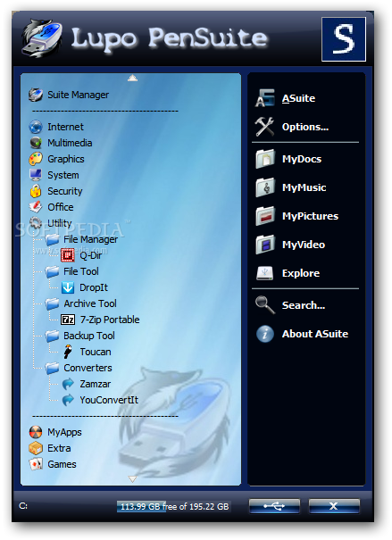Open the Options... menu entry
The image size is (392, 540).
point(305,127)
